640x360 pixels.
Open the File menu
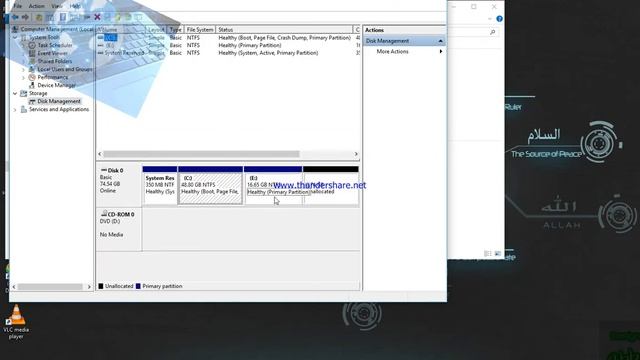click(17, 6)
